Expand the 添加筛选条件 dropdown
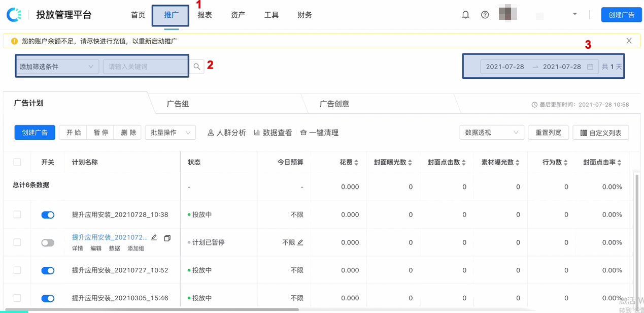This screenshot has width=644, height=313. pos(56,67)
